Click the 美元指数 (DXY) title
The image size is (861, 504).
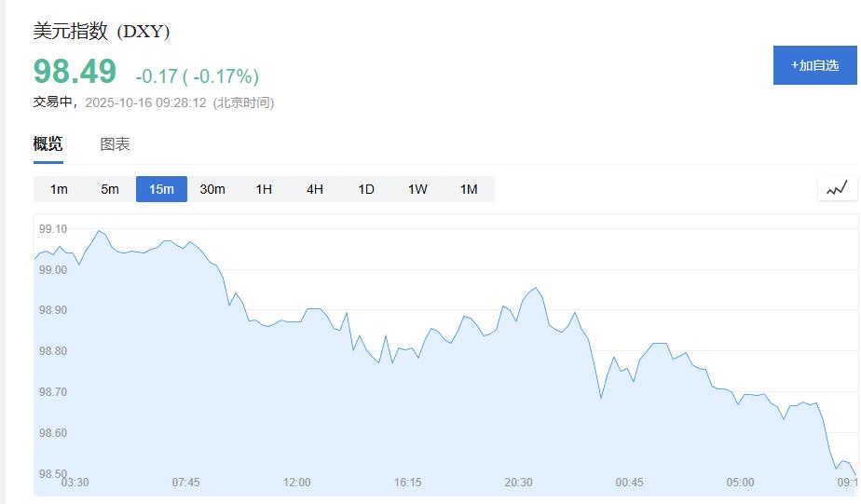tap(102, 32)
